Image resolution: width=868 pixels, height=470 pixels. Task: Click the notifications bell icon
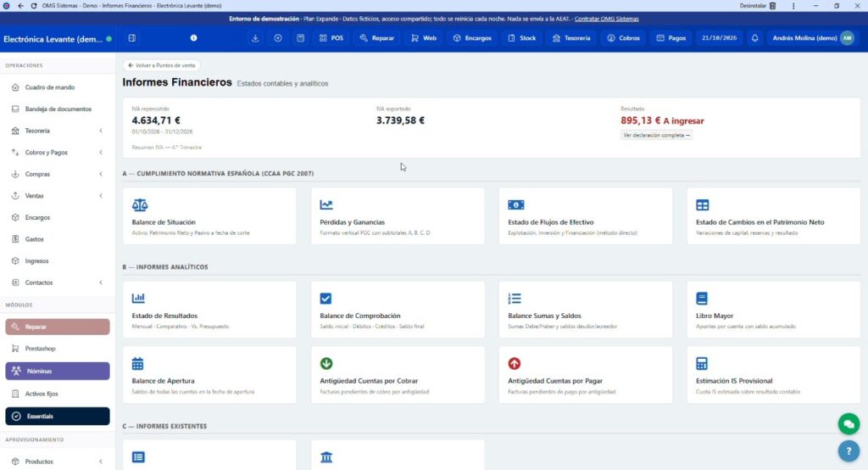754,38
